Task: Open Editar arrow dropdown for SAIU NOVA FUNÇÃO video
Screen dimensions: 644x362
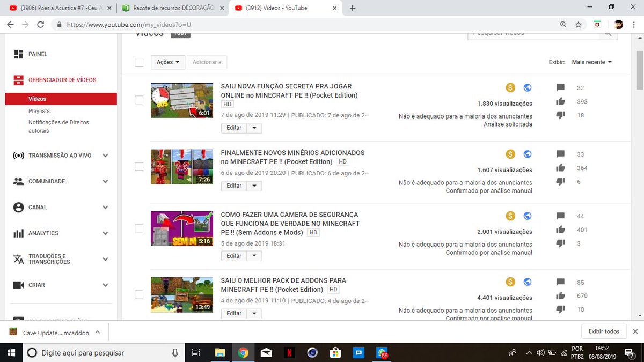Action: tap(255, 128)
